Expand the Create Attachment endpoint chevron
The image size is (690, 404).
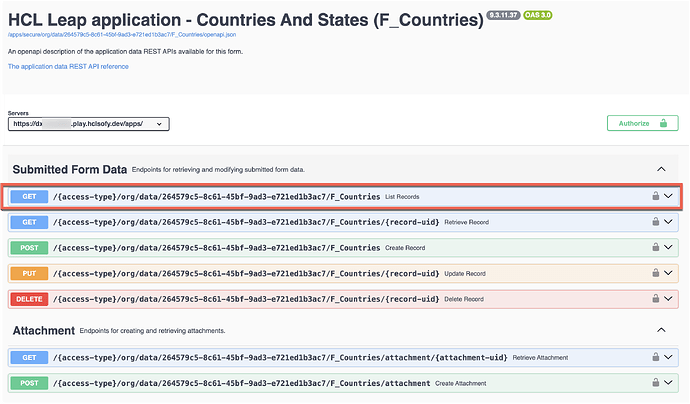(x=668, y=382)
